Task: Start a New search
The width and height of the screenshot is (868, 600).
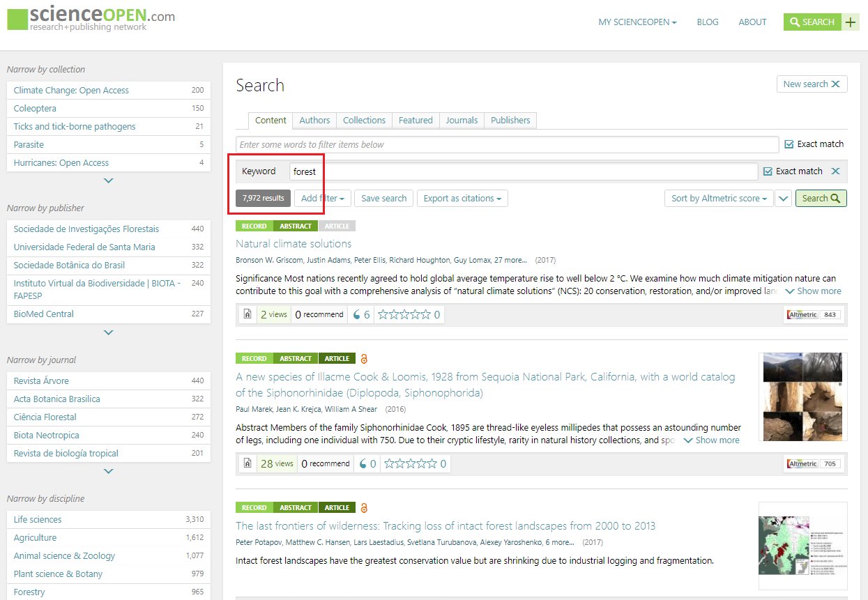Action: tap(812, 84)
